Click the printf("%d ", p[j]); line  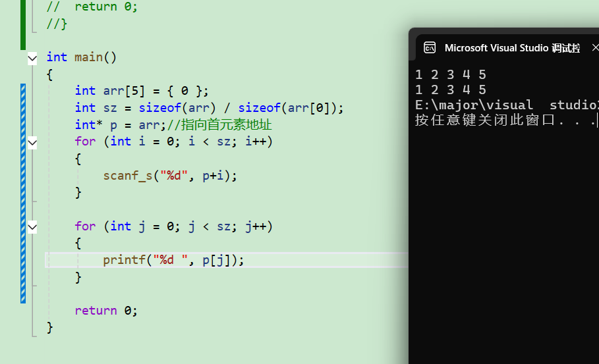(173, 260)
